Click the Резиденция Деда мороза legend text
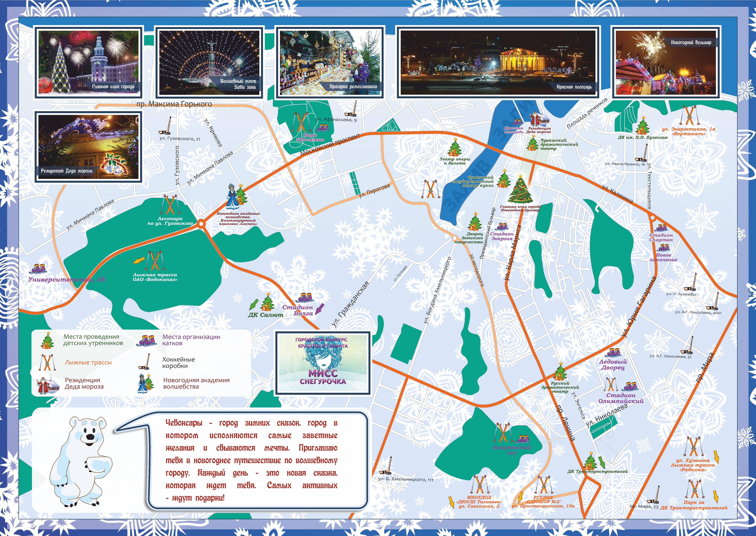Viewport: 756px width, 536px height. (84, 383)
